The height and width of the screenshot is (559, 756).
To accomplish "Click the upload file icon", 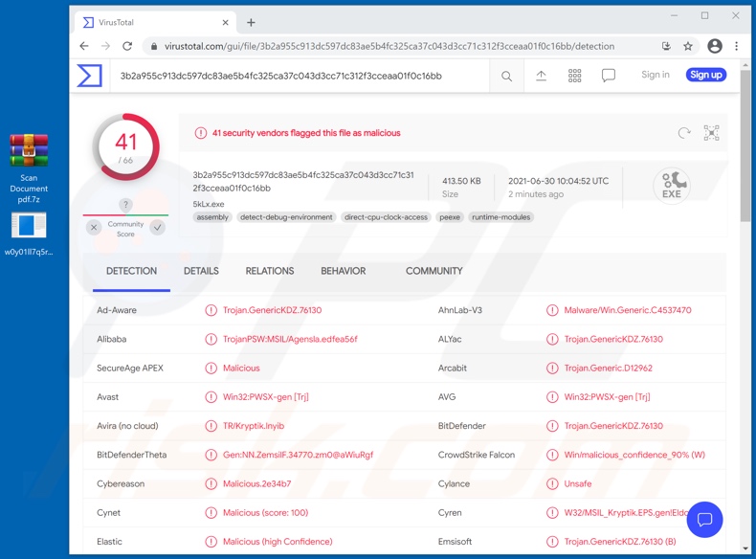I will [541, 76].
